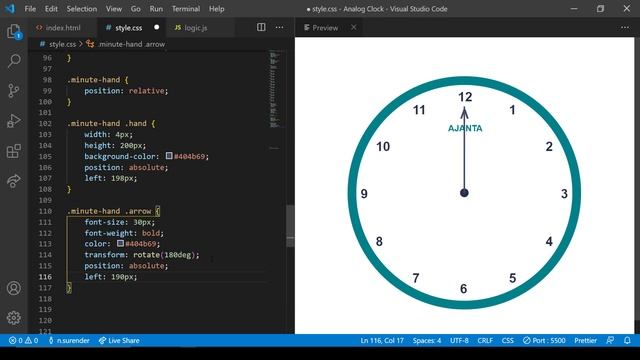The height and width of the screenshot is (360, 640).
Task: Open the Extensions view icon
Action: tap(13, 151)
